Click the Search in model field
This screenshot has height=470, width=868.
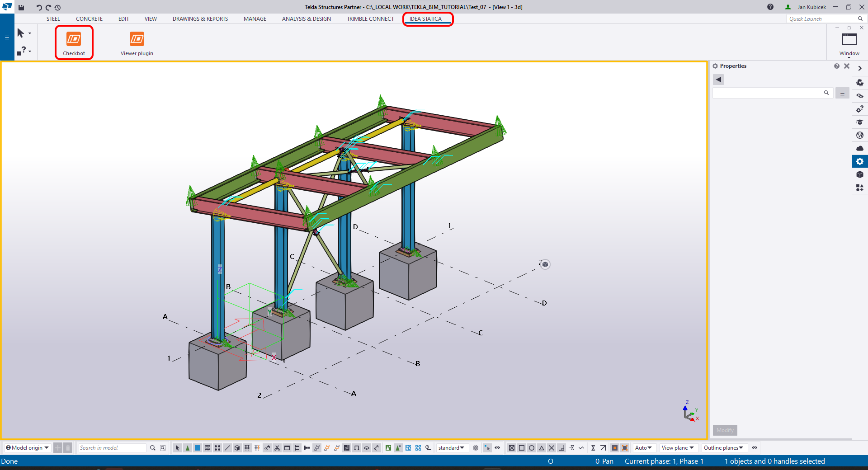(112, 448)
